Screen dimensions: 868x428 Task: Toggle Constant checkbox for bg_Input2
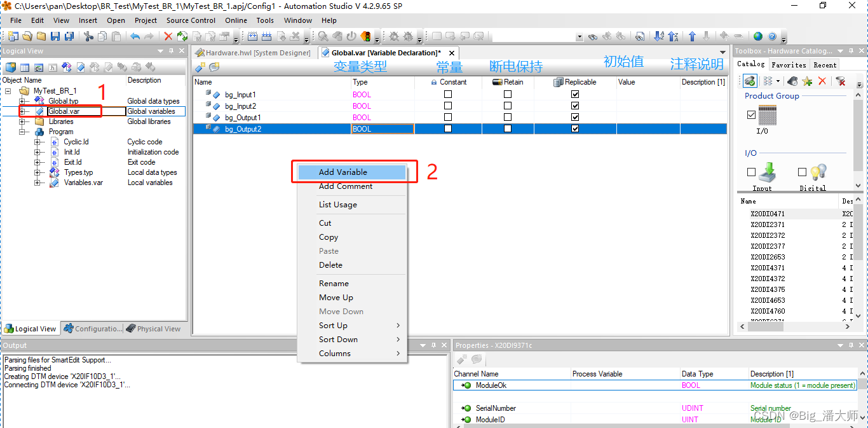point(447,106)
